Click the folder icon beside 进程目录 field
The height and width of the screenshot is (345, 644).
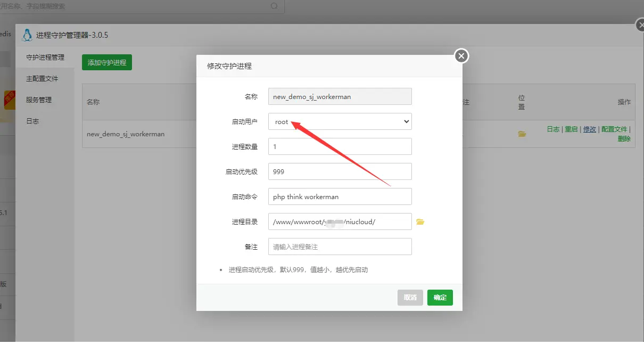pos(420,222)
